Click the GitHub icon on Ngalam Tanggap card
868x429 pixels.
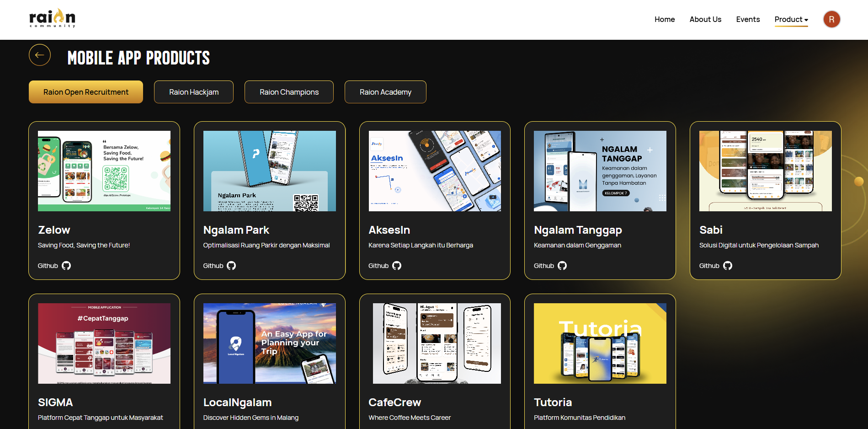(562, 266)
